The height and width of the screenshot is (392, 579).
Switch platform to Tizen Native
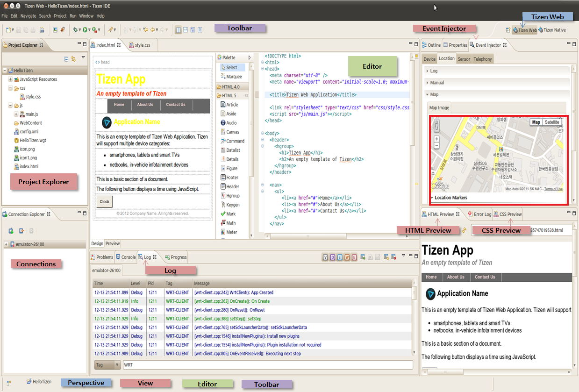point(554,29)
